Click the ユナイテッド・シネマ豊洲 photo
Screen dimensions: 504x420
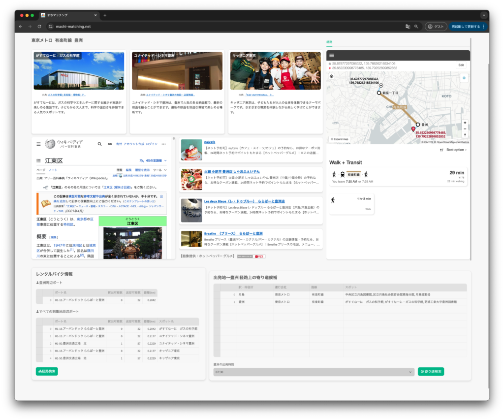point(177,71)
